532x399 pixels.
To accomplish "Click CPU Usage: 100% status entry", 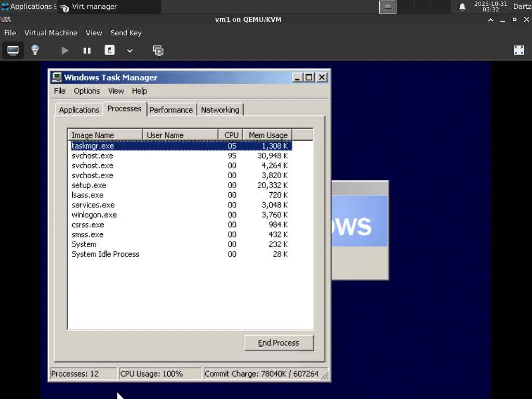I will (x=160, y=374).
